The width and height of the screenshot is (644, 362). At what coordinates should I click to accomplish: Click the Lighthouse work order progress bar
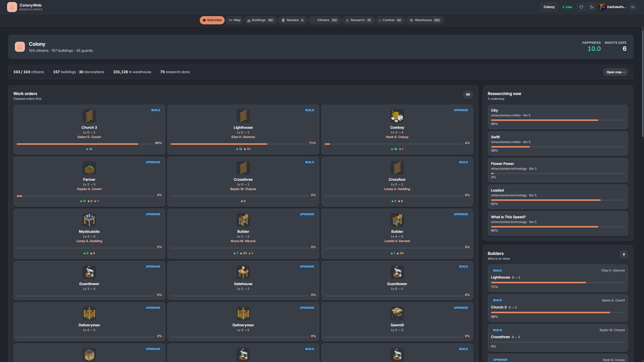pos(239,144)
